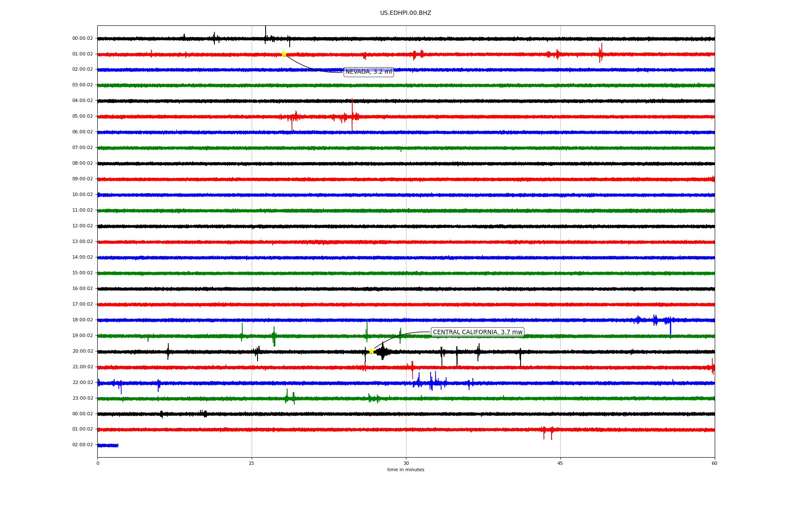The width and height of the screenshot is (812, 508).
Task: Click the black event burst after the California star
Action: [383, 351]
